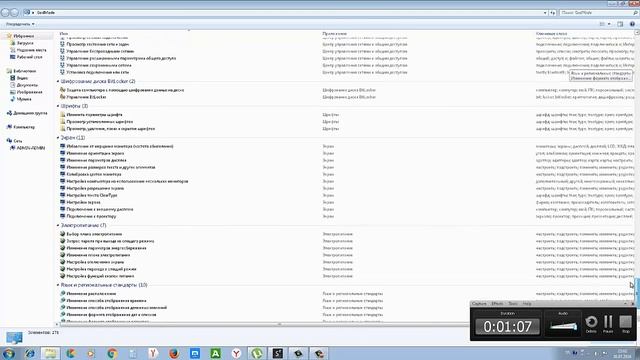This screenshot has height=360, width=640.
Task: Select the ADMIN computer under Сеть
Action: [31, 148]
